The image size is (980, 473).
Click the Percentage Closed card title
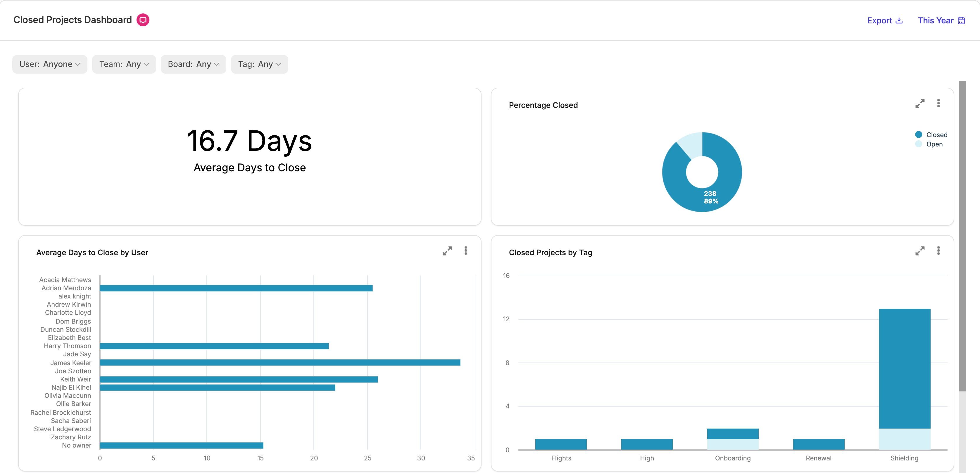(x=543, y=106)
